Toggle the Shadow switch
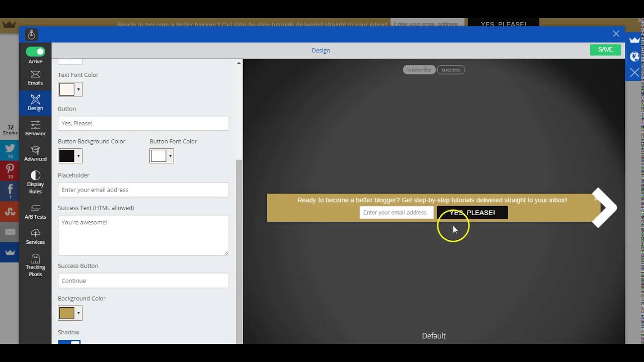The width and height of the screenshot is (644, 362). coord(69,342)
